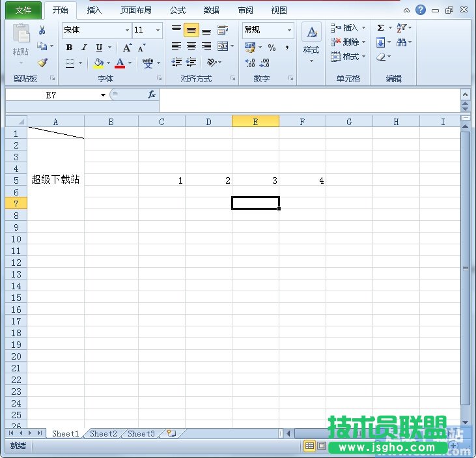Image resolution: width=476 pixels, height=458 pixels.
Task: Align text left
Action: [176, 46]
